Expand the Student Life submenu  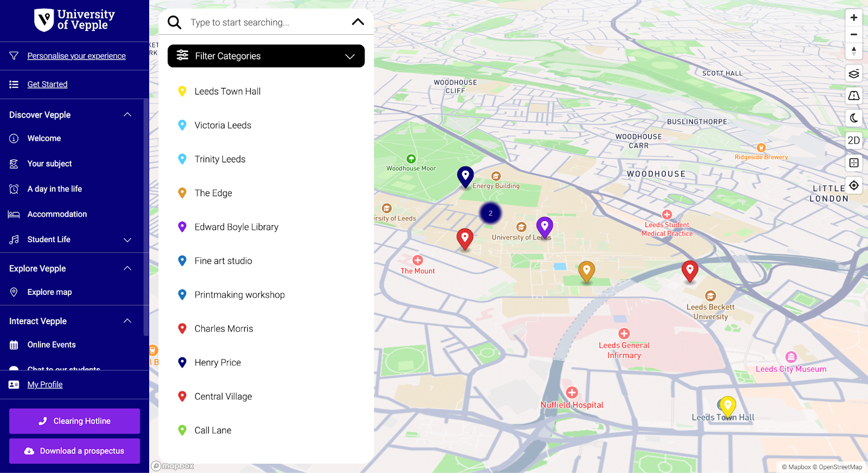tap(127, 239)
